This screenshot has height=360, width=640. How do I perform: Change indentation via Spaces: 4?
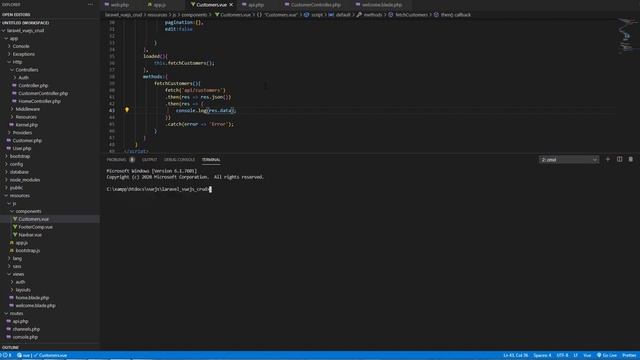[x=542, y=355]
